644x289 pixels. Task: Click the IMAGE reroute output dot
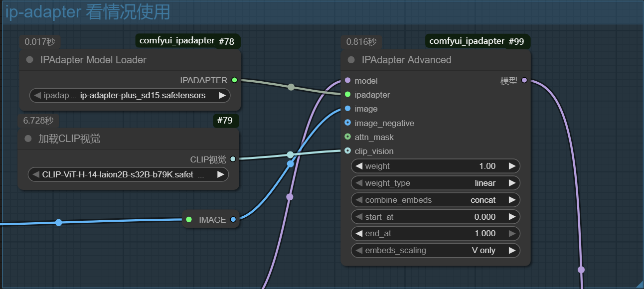click(x=233, y=219)
